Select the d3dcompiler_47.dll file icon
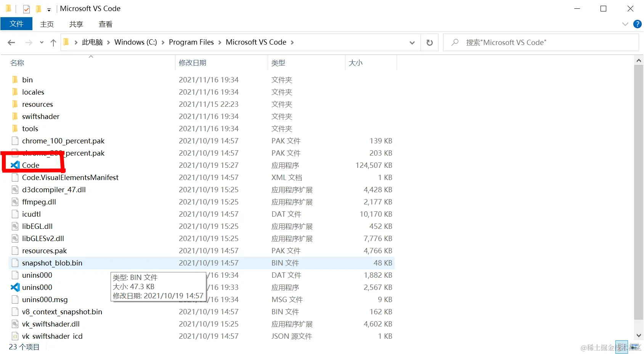The width and height of the screenshot is (644, 354). [15, 190]
